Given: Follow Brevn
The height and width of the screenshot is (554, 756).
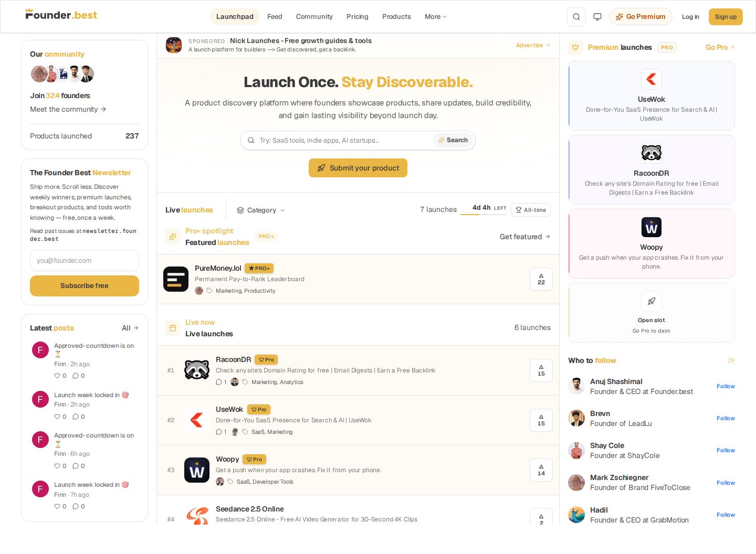Looking at the screenshot, I should coord(726,418).
